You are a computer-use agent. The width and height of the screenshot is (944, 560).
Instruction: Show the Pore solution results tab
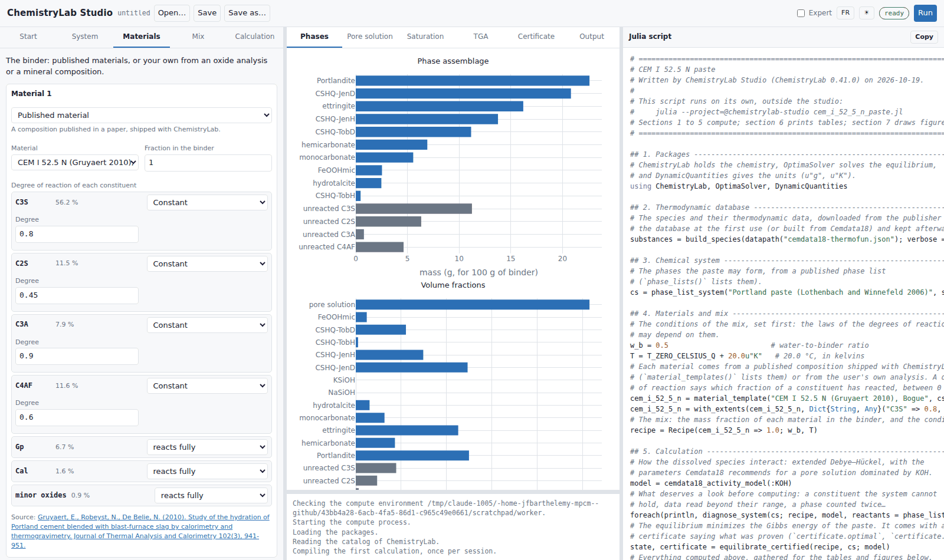click(x=370, y=37)
